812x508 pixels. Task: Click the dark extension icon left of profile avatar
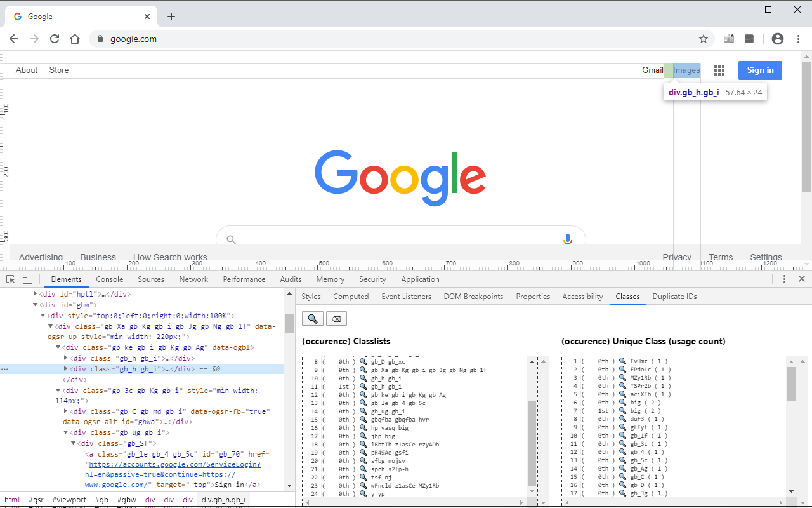pos(749,39)
